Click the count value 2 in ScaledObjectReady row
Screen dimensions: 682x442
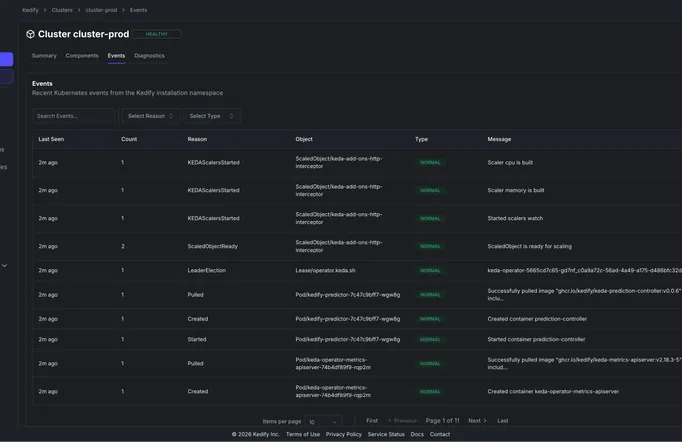tap(123, 246)
